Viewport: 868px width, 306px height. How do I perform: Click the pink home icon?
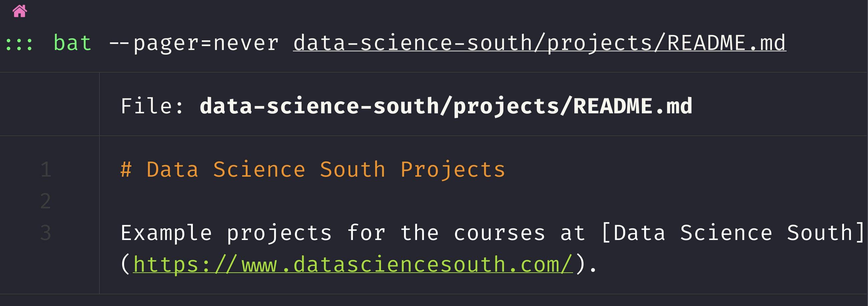(x=20, y=11)
